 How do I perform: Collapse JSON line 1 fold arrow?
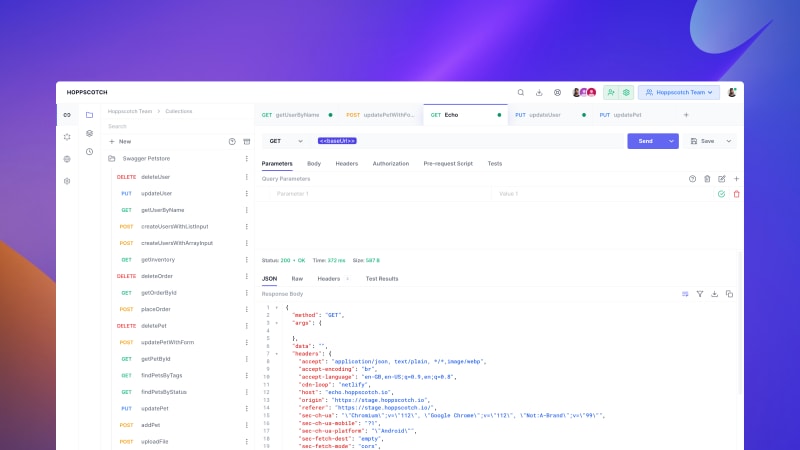tap(277, 308)
